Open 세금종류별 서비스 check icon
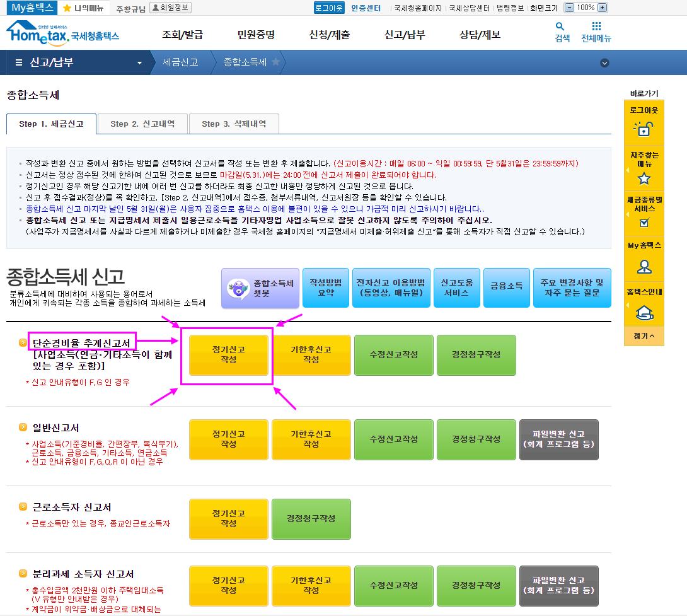This screenshot has height=616, width=687. pos(644,223)
